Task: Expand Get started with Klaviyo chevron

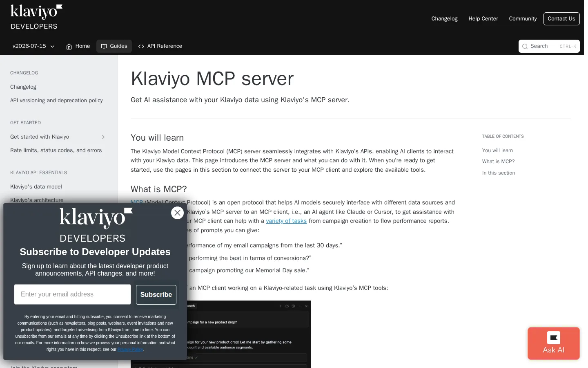Action: [x=103, y=137]
